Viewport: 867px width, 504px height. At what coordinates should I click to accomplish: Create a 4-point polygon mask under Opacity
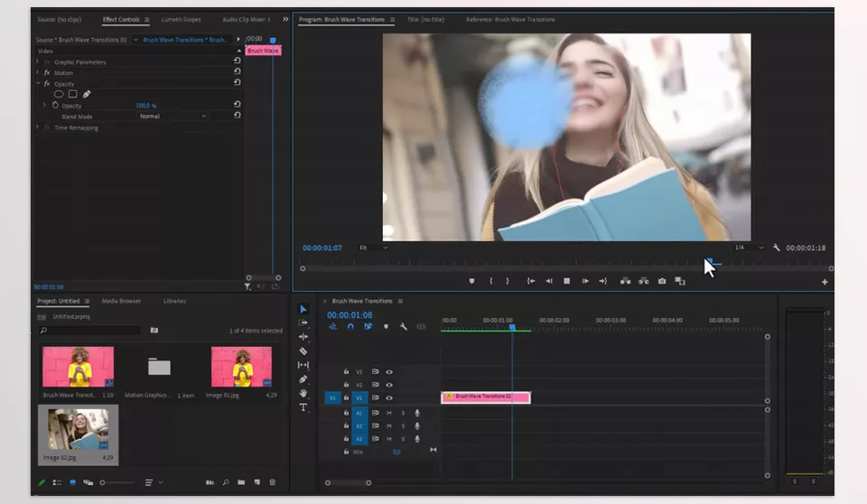pos(72,94)
